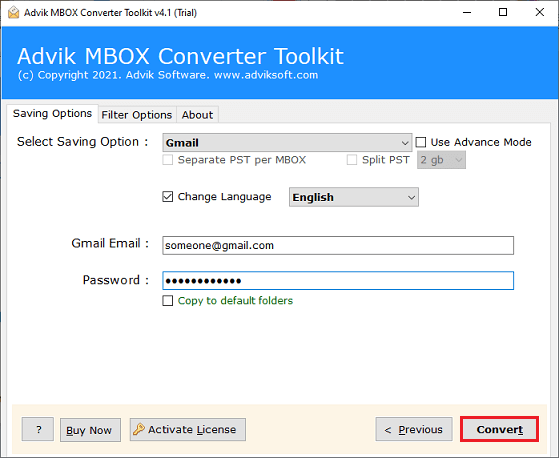Check the Copy to default folders checkbox
559x458 pixels.
(x=168, y=300)
